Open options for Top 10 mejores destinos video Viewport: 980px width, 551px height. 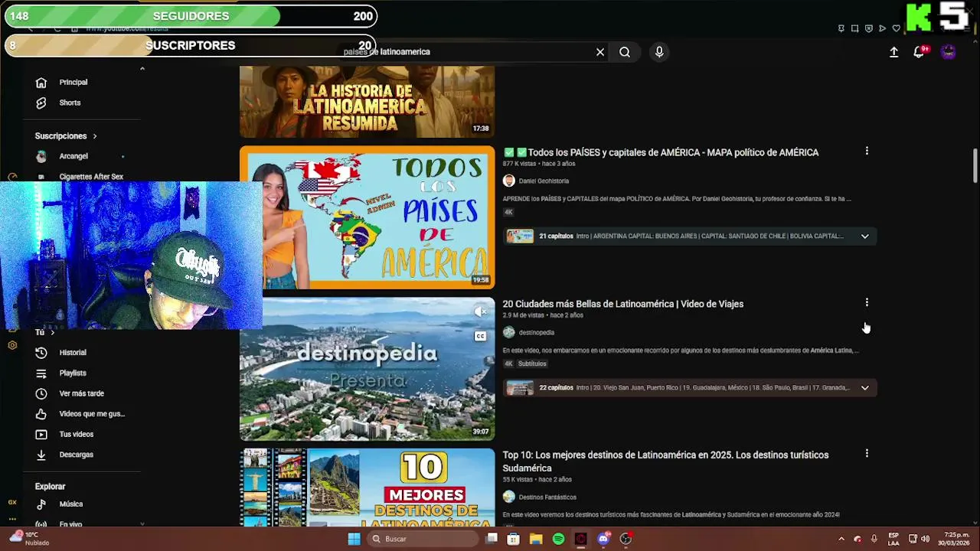(x=867, y=454)
